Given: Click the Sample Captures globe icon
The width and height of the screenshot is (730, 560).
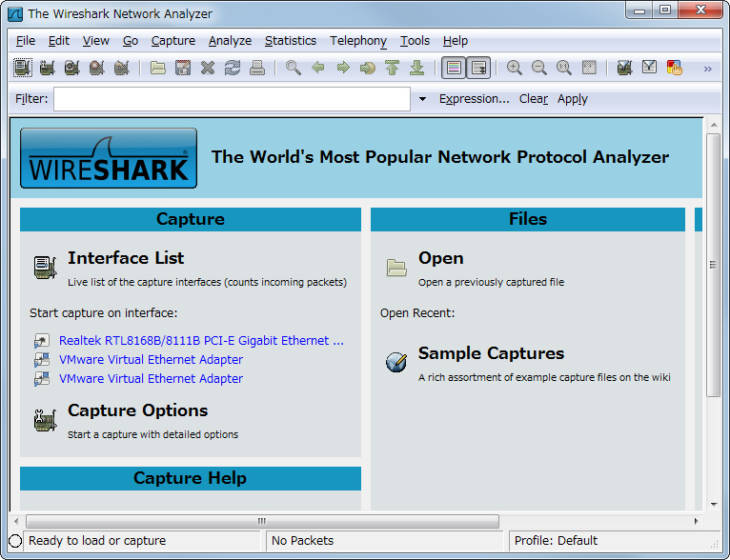Looking at the screenshot, I should click(396, 362).
